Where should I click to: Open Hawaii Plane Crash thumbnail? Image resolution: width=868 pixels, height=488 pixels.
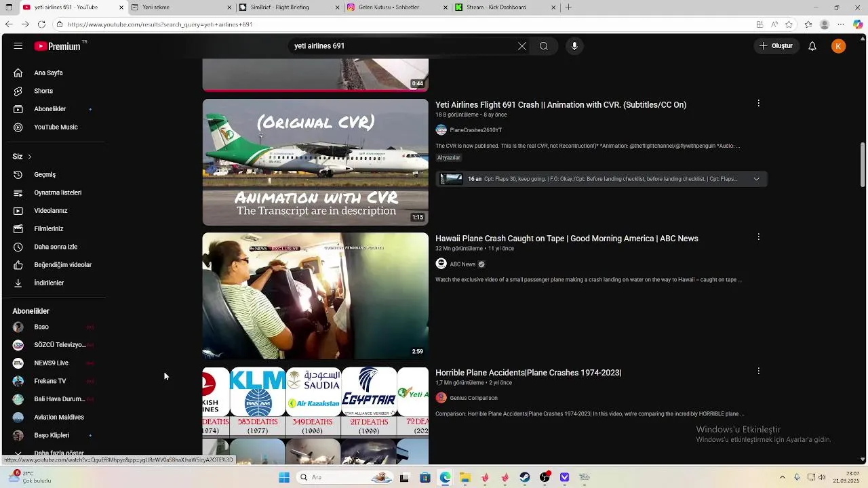[x=315, y=296]
